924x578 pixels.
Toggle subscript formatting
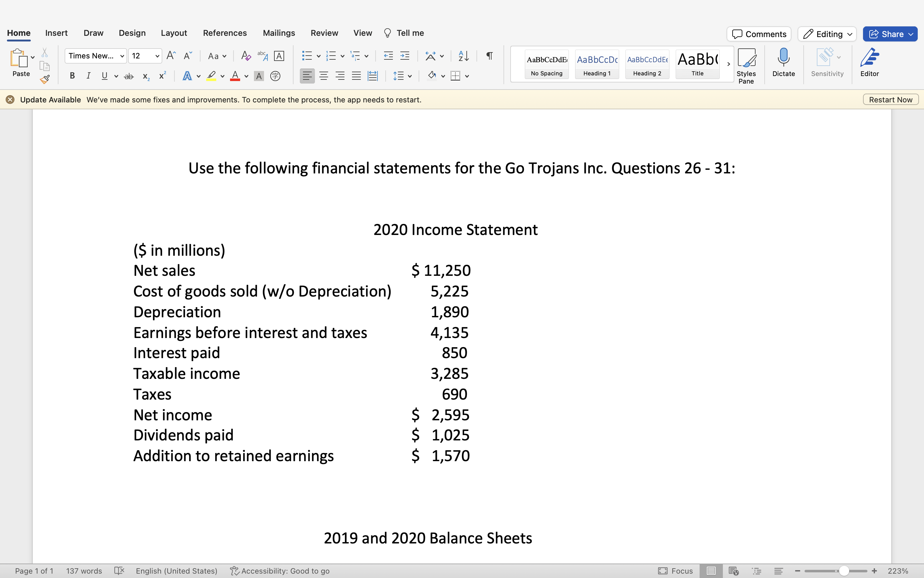tap(146, 76)
